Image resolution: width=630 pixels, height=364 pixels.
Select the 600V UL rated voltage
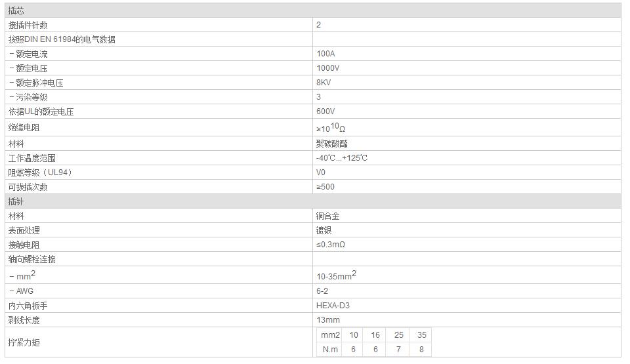coord(325,111)
